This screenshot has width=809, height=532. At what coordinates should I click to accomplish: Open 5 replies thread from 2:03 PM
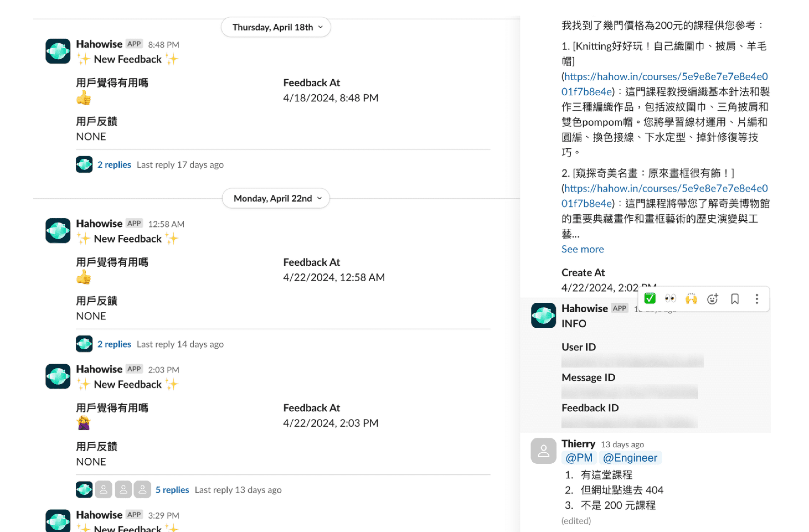(x=172, y=489)
